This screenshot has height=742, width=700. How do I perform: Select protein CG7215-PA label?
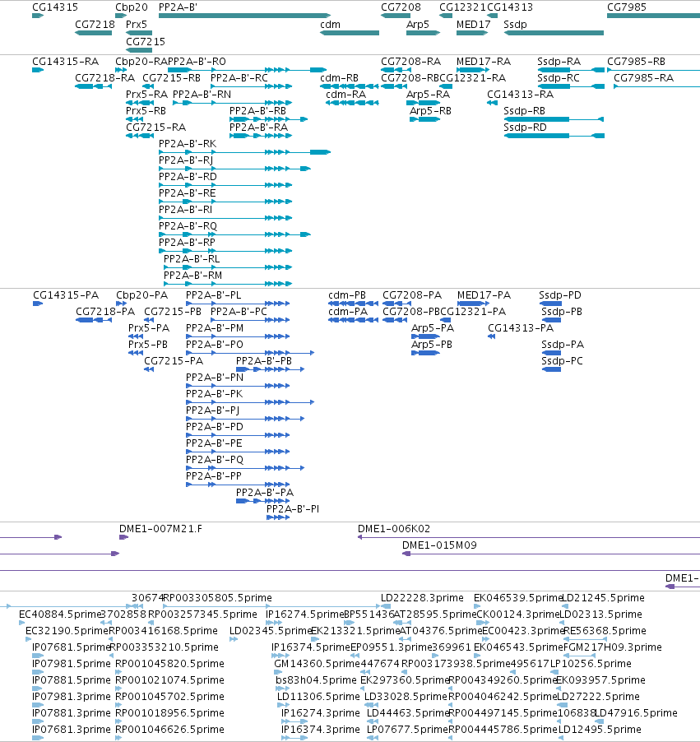(174, 360)
